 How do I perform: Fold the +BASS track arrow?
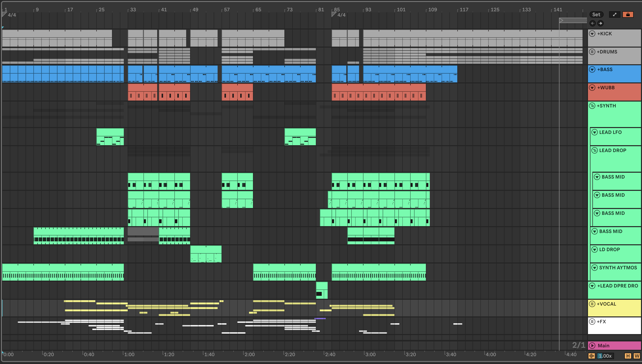[592, 69]
